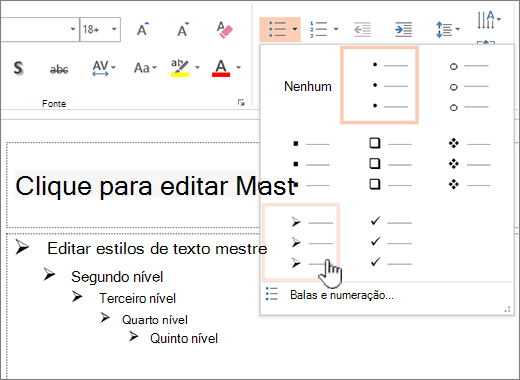This screenshot has width=520, height=380.
Task: Apply text shadow with the S icon
Action: point(19,68)
